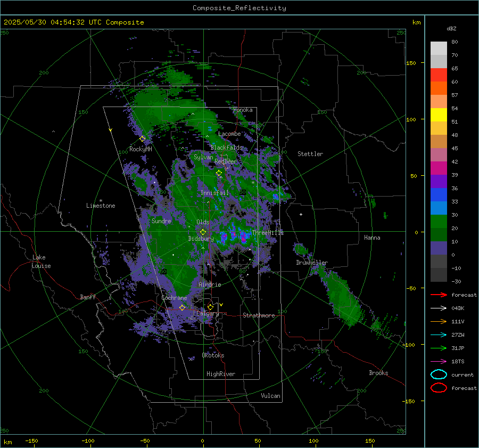Click the ThreeHills city label
The width and height of the screenshot is (479, 448).
tap(268, 233)
